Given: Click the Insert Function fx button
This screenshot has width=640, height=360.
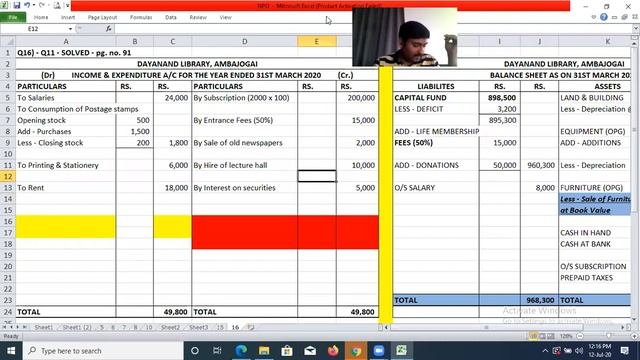Looking at the screenshot, I should [x=108, y=29].
